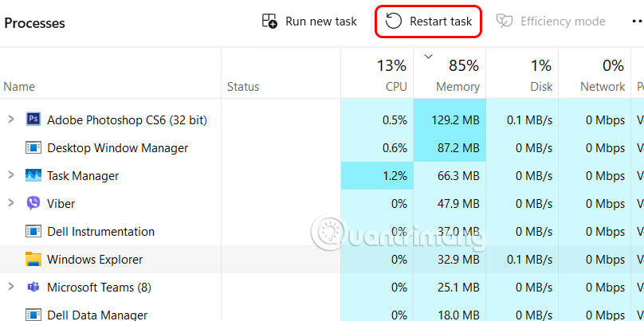The height and width of the screenshot is (321, 644).
Task: Open the more options ellipsis menu
Action: (638, 22)
